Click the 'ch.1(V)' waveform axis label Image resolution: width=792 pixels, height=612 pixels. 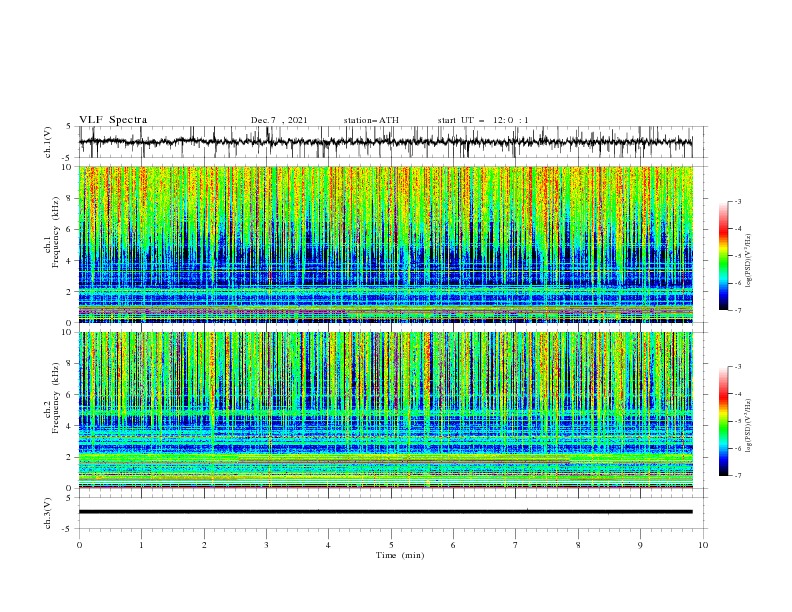48,142
